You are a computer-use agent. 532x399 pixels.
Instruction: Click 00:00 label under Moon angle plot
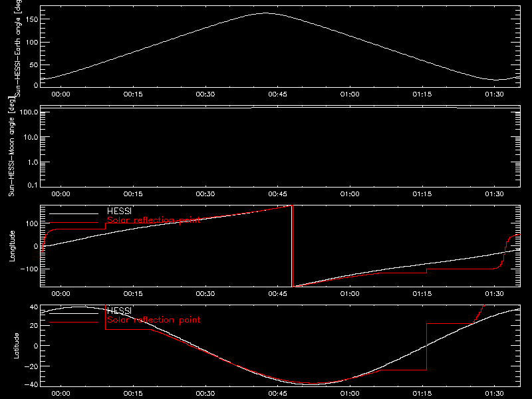coord(61,194)
